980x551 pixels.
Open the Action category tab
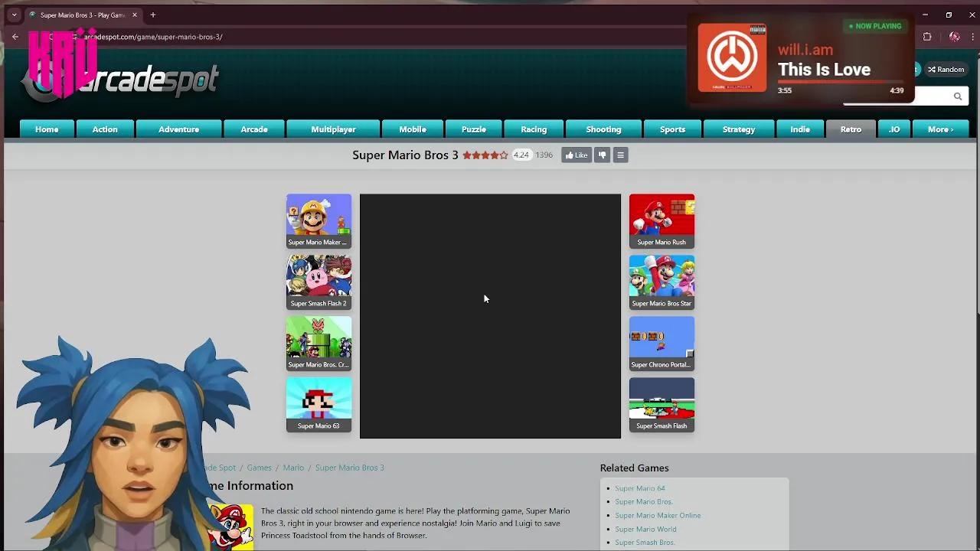pos(105,129)
